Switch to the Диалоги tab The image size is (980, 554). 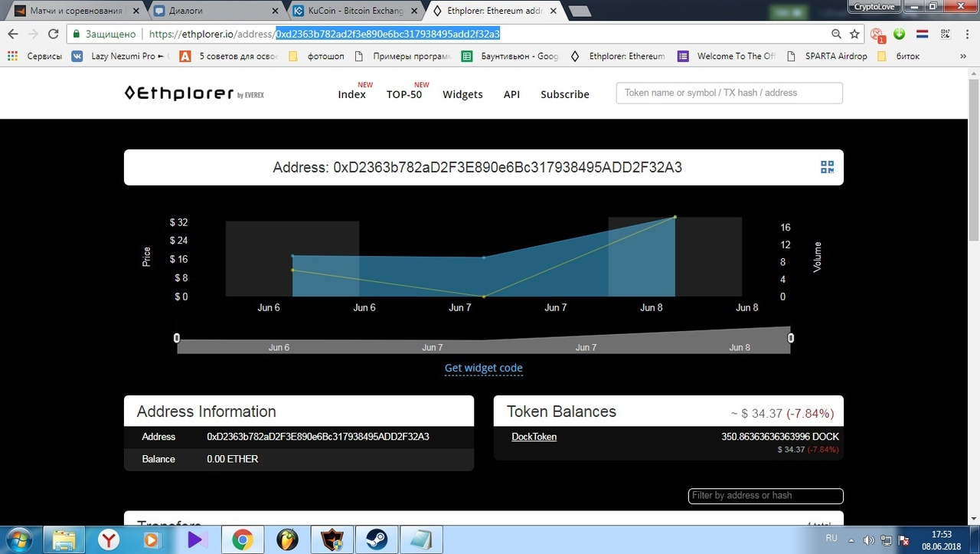pyautogui.click(x=214, y=11)
